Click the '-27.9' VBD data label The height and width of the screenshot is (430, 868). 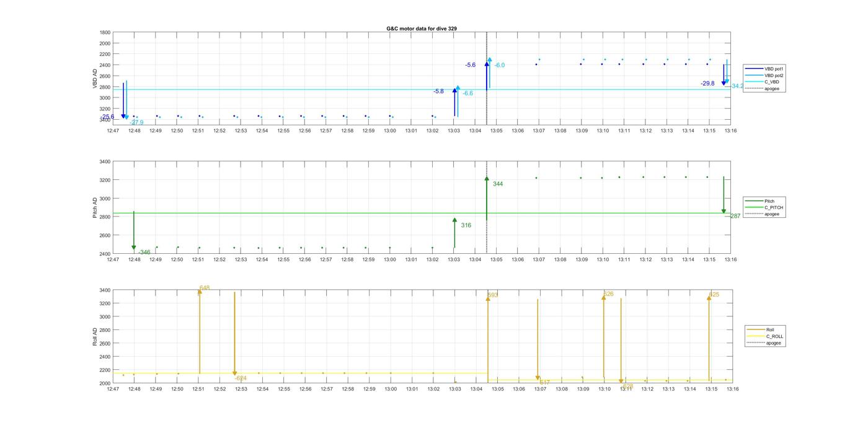pyautogui.click(x=137, y=123)
